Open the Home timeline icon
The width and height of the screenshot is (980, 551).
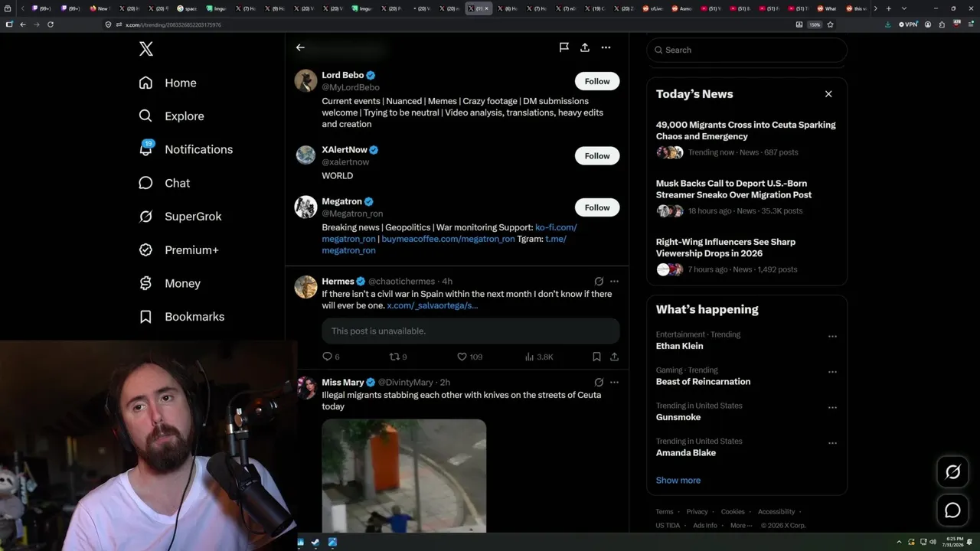(x=145, y=83)
